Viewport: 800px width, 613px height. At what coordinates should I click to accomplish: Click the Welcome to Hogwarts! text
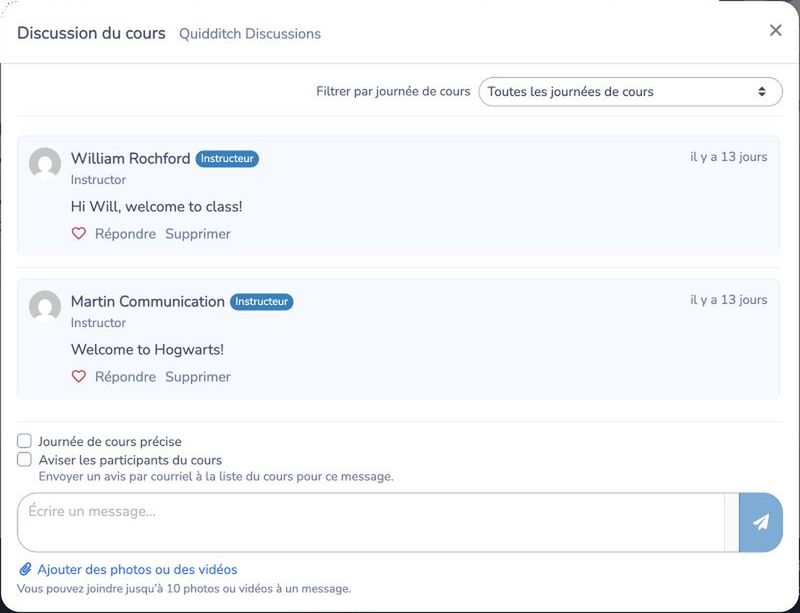(147, 350)
